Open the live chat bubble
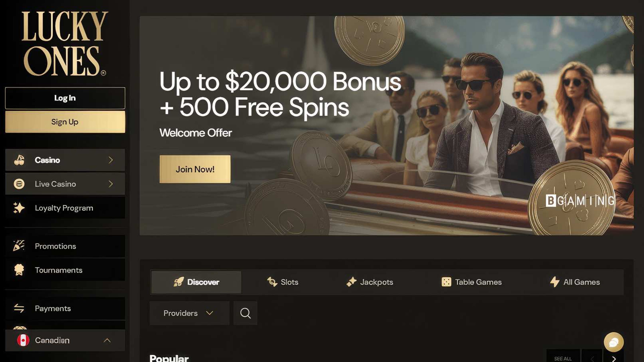Image resolution: width=644 pixels, height=362 pixels. coord(613,342)
